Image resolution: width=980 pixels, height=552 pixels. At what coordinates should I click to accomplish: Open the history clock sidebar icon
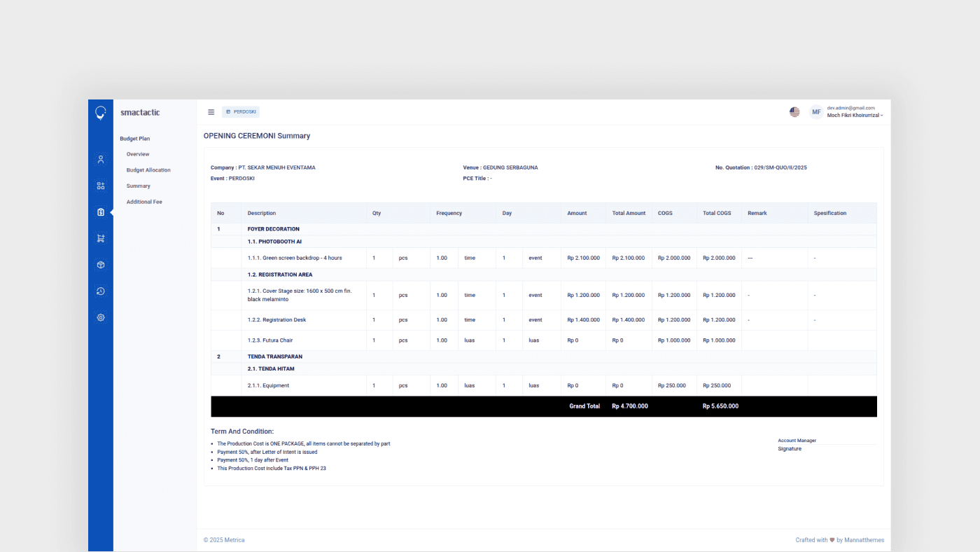click(101, 291)
